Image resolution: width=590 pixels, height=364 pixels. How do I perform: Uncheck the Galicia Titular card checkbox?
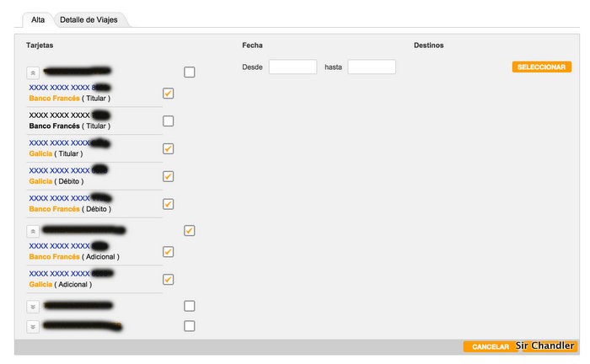[169, 149]
